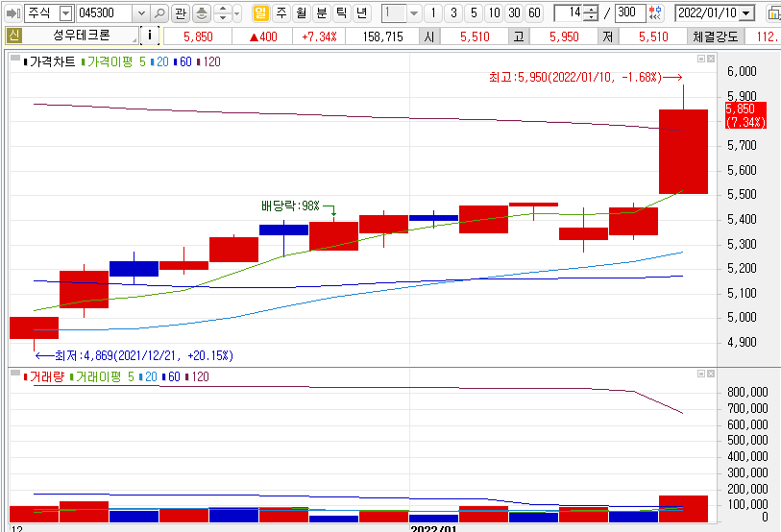Click the spinner arrows beside the 14 field
This screenshot has width=781, height=532.
click(x=590, y=12)
